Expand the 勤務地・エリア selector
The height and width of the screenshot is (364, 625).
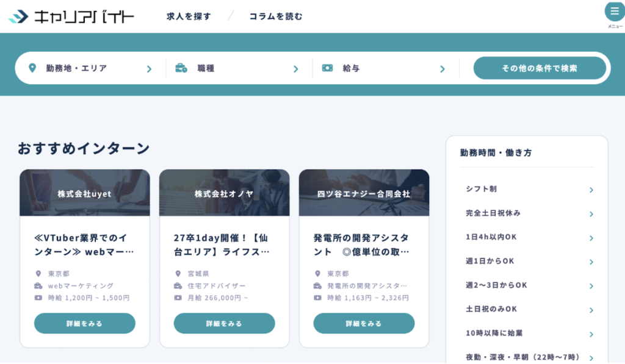pos(90,68)
